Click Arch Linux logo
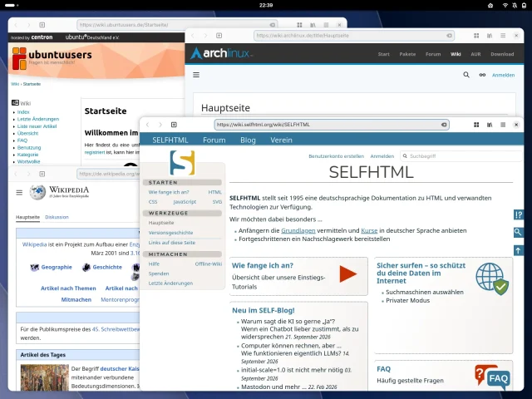532x399 pixels. point(221,53)
